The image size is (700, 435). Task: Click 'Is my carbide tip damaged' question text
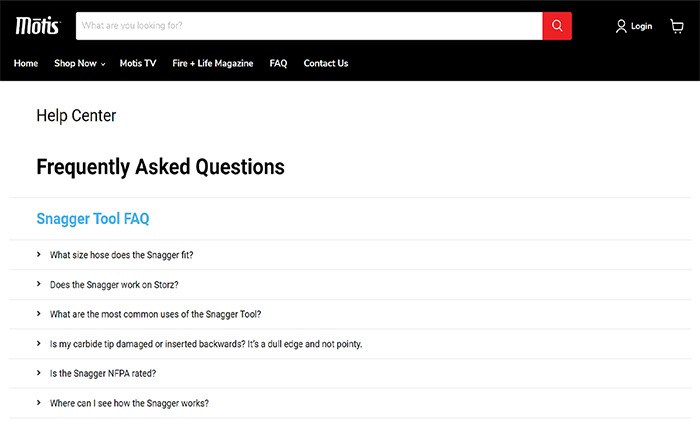[x=206, y=344]
